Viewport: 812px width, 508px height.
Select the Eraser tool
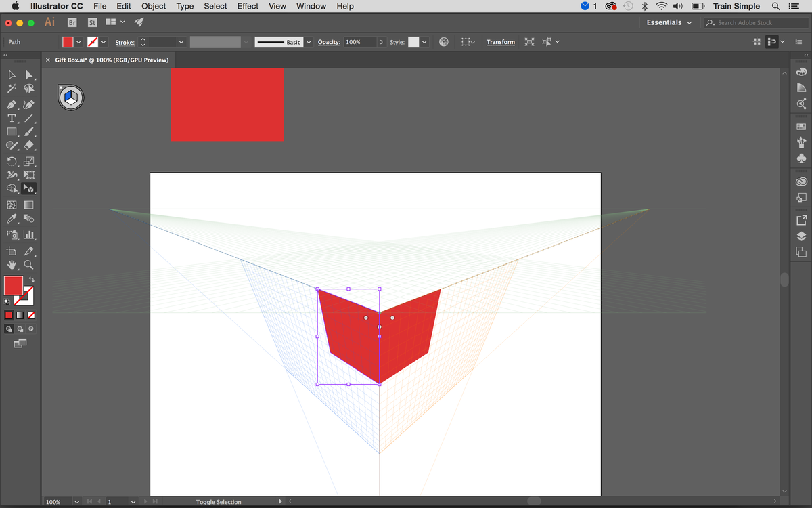29,145
